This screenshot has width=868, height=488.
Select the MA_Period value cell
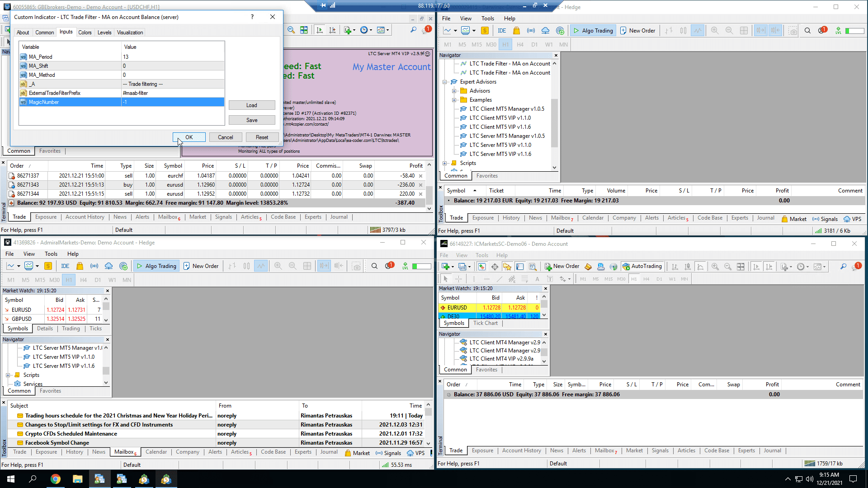point(173,57)
